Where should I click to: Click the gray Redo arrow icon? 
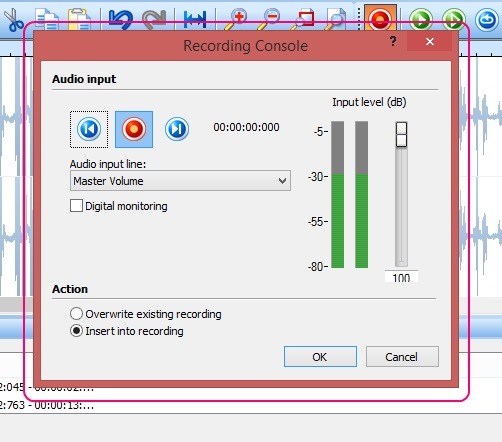click(154, 19)
